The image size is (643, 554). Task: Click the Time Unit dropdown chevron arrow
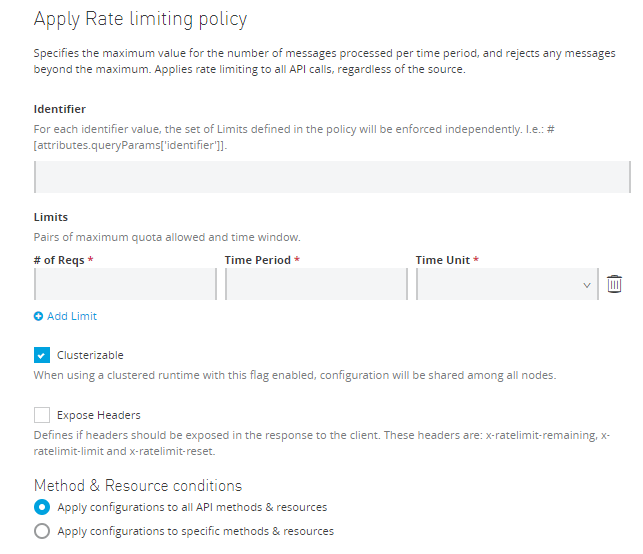587,286
